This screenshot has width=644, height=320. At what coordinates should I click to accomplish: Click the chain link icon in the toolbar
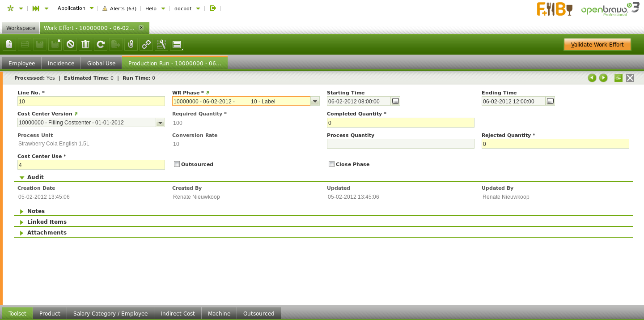click(x=146, y=44)
